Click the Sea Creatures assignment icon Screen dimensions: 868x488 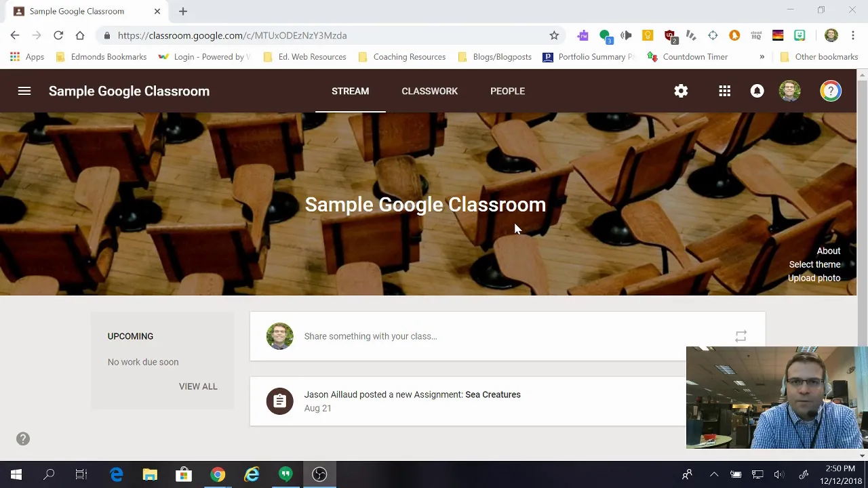(280, 401)
